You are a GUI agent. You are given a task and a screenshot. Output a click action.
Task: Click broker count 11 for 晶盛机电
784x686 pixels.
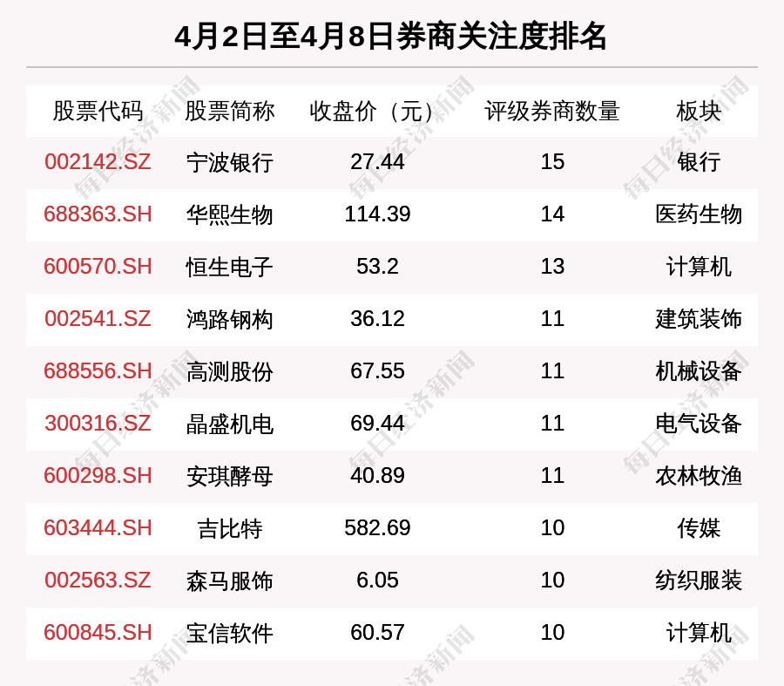552,424
